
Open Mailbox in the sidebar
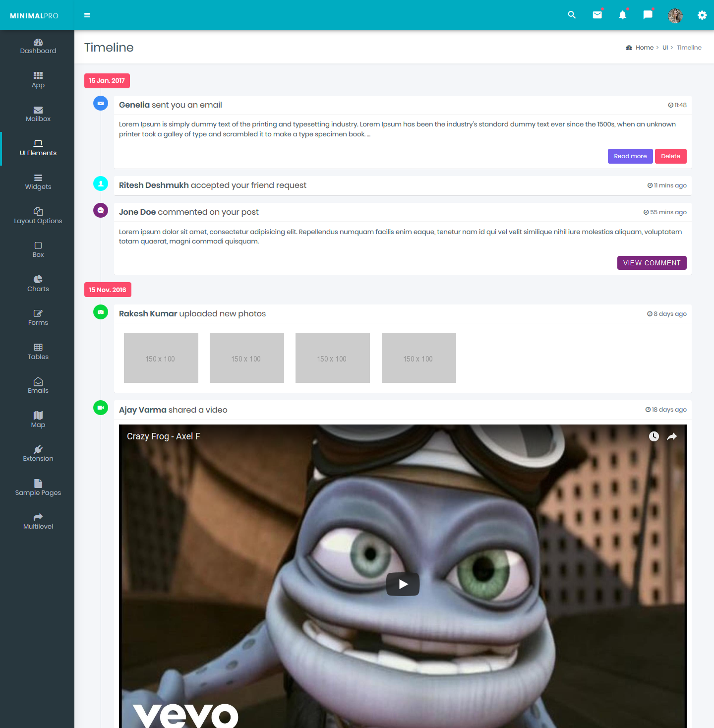[x=38, y=114]
